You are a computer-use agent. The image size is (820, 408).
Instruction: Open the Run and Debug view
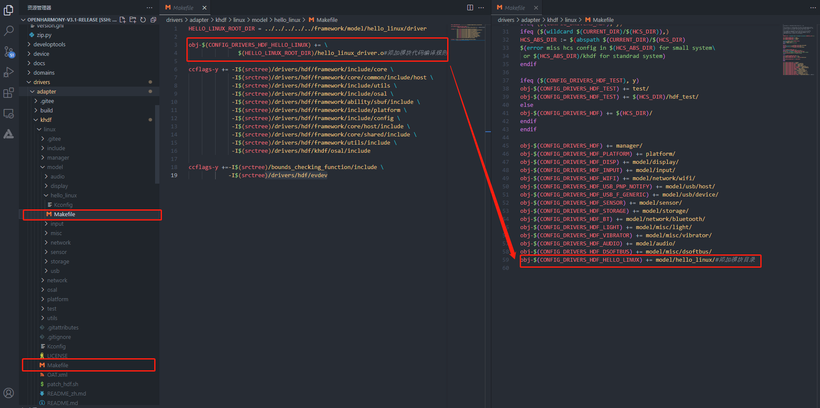coord(8,72)
